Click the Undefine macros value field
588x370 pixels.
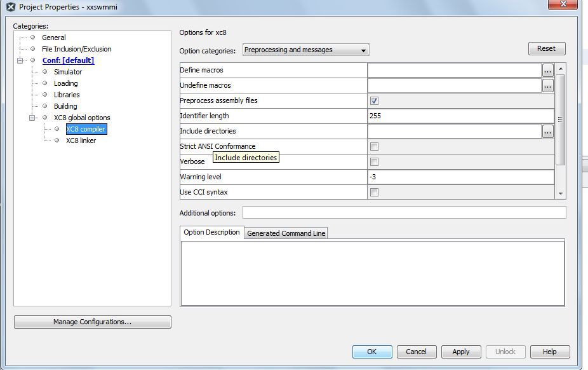pos(455,86)
